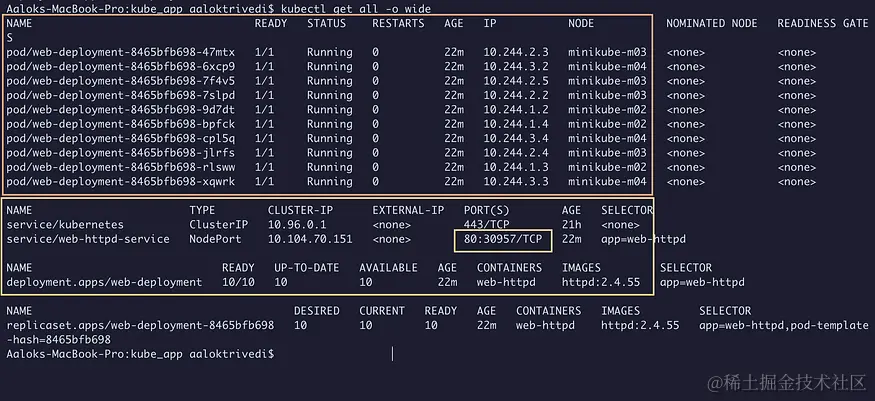Click the NodePort service type
Viewport: 875px width, 401px height.
(215, 239)
